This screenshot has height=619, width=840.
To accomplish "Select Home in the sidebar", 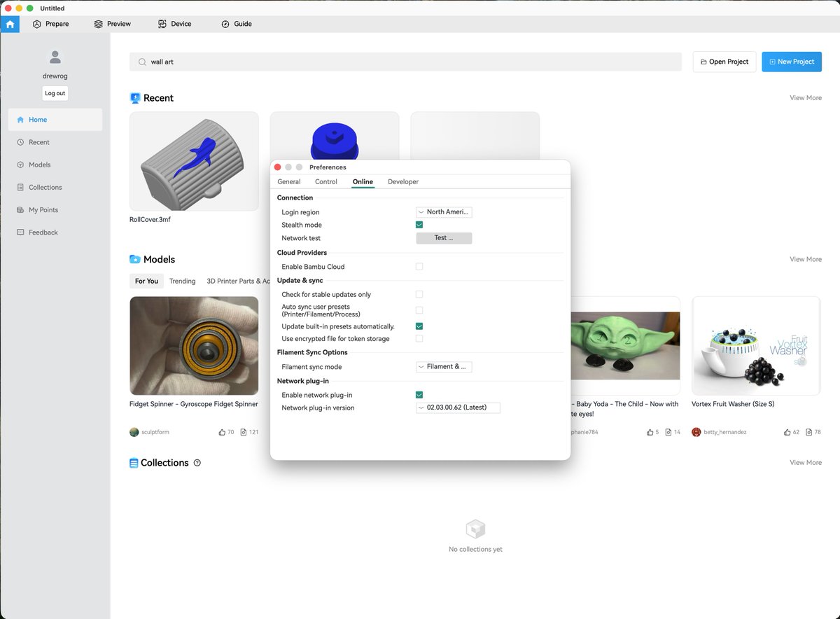I will pyautogui.click(x=55, y=120).
